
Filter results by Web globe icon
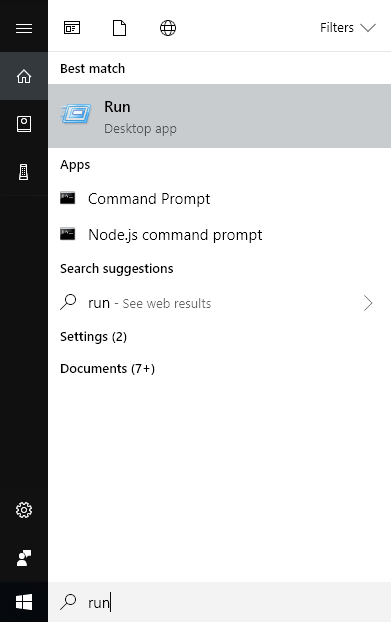[168, 28]
